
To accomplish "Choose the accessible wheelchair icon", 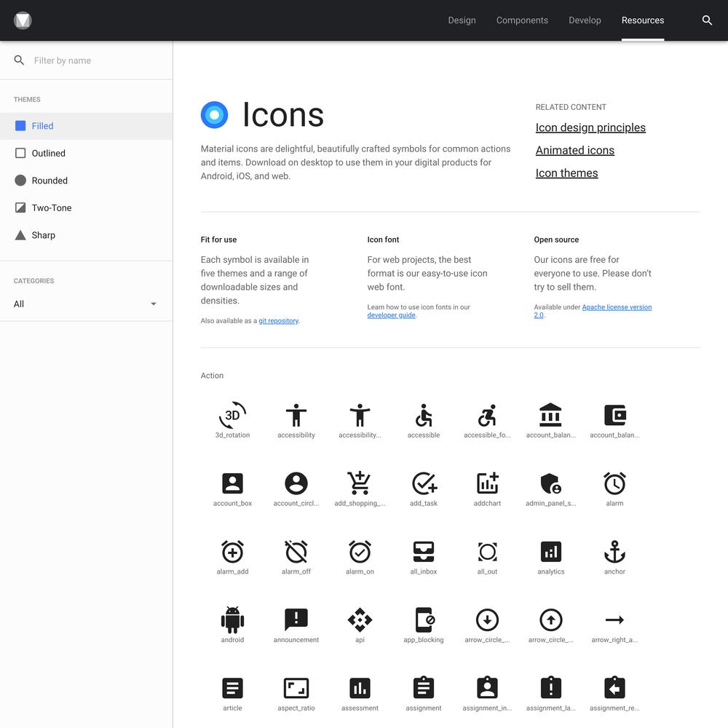I will 424,415.
